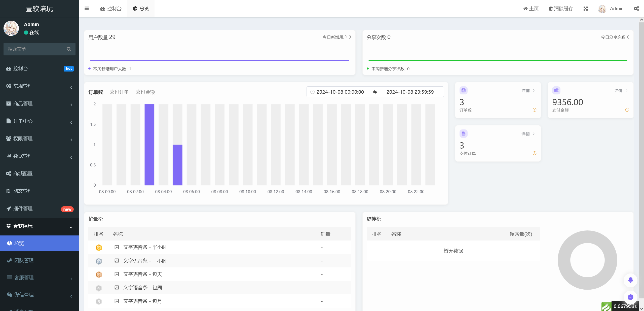Open the 控制台 top tab
644x311 pixels.
pyautogui.click(x=111, y=9)
